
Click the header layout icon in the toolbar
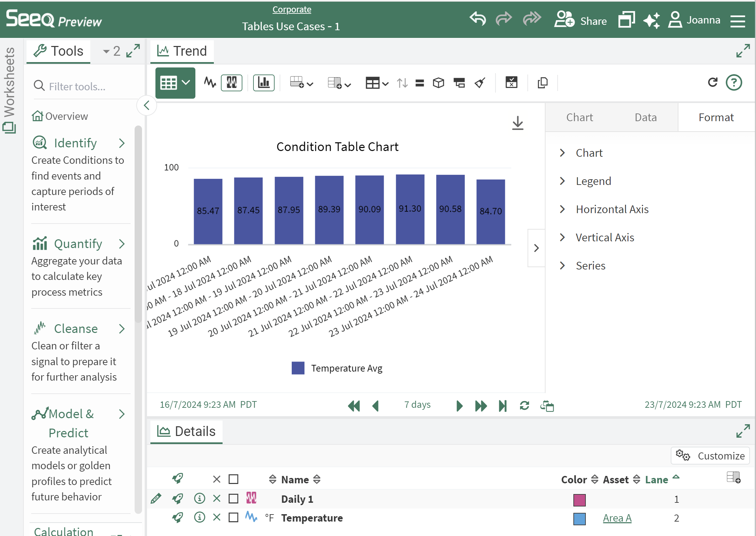coord(459,83)
